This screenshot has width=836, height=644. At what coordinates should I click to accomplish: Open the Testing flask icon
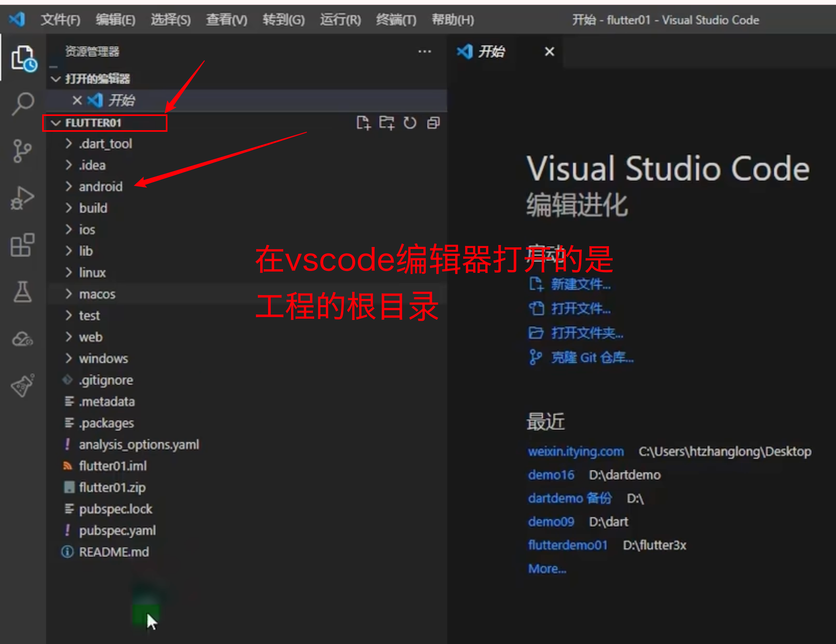coord(22,292)
